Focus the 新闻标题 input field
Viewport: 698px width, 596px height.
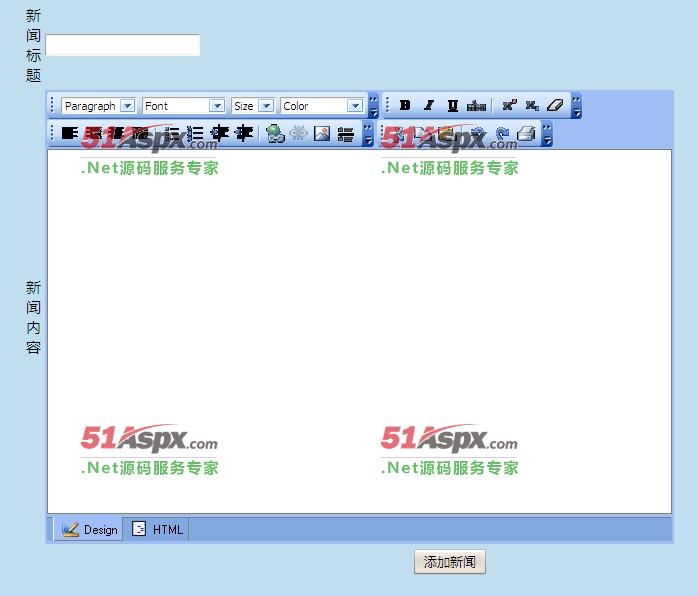(123, 45)
